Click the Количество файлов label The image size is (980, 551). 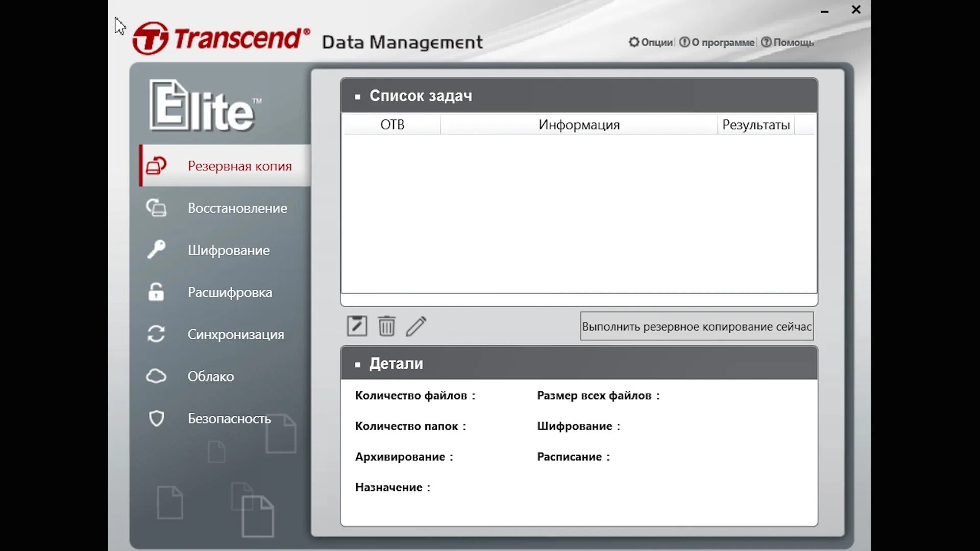pyautogui.click(x=415, y=395)
